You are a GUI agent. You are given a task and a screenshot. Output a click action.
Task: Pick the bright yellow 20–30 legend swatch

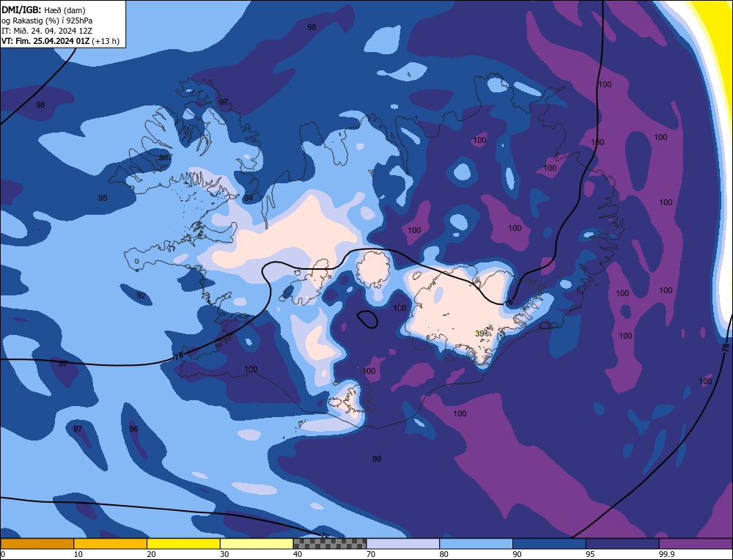tap(183, 544)
